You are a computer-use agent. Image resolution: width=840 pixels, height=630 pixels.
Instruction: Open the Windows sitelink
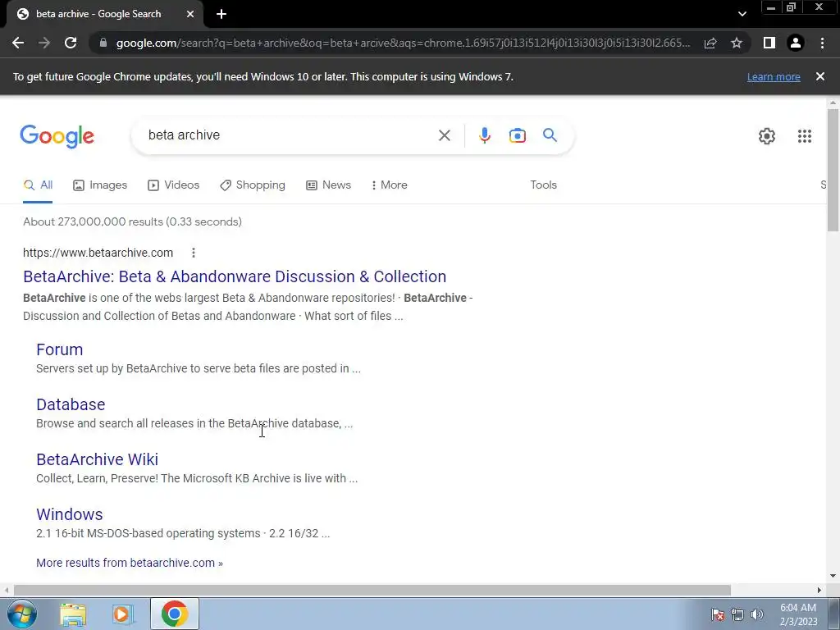point(70,514)
